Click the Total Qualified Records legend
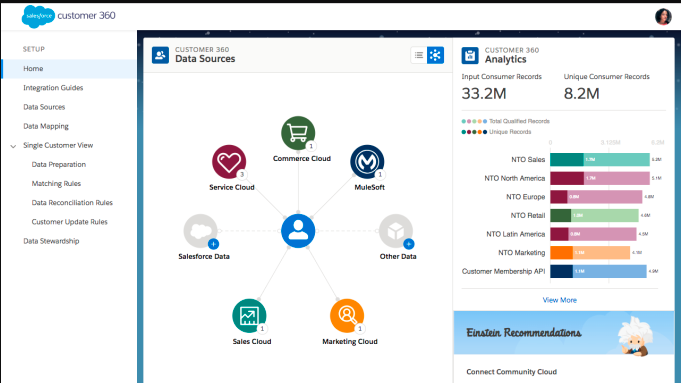Image resolution: width=681 pixels, height=383 pixels. tap(506, 121)
